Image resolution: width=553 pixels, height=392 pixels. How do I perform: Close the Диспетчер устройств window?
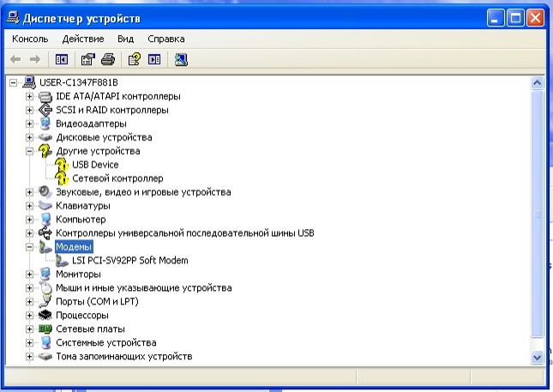click(535, 18)
